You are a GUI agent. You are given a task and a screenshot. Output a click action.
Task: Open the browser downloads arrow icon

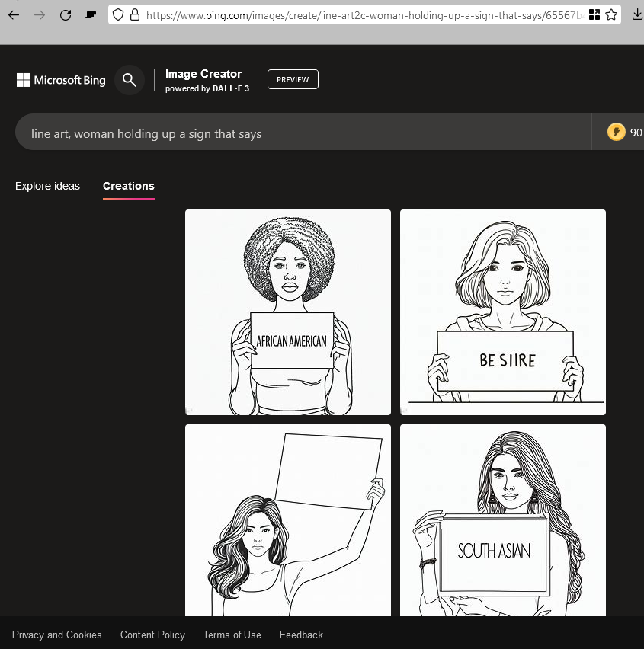point(637,15)
